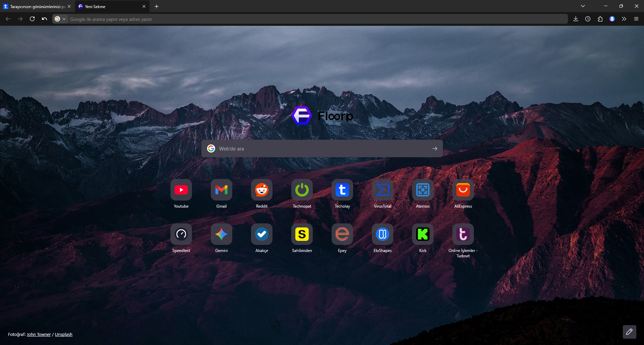Image resolution: width=644 pixels, height=345 pixels.
Task: Expand the Google search engine dropdown in address bar
Action: pos(60,19)
